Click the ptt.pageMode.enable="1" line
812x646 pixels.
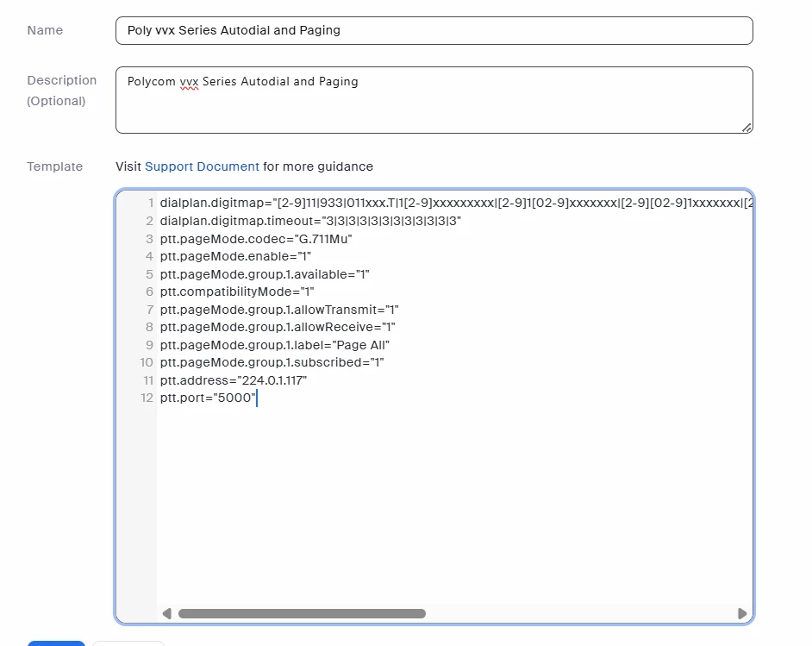(235, 256)
